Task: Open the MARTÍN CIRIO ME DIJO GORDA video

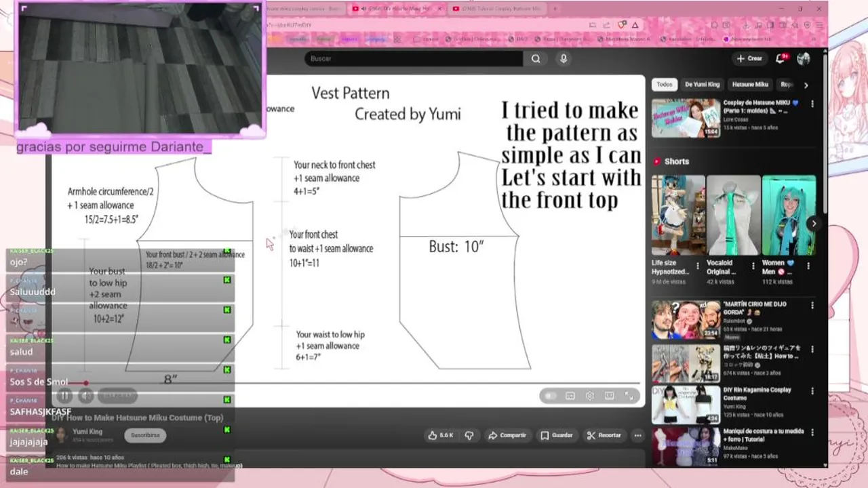Action: (686, 320)
